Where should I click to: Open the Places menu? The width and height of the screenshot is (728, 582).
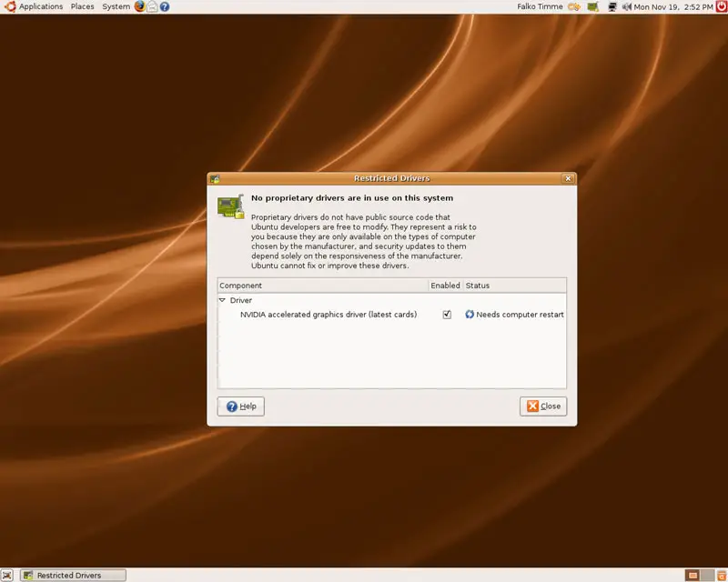pos(82,6)
